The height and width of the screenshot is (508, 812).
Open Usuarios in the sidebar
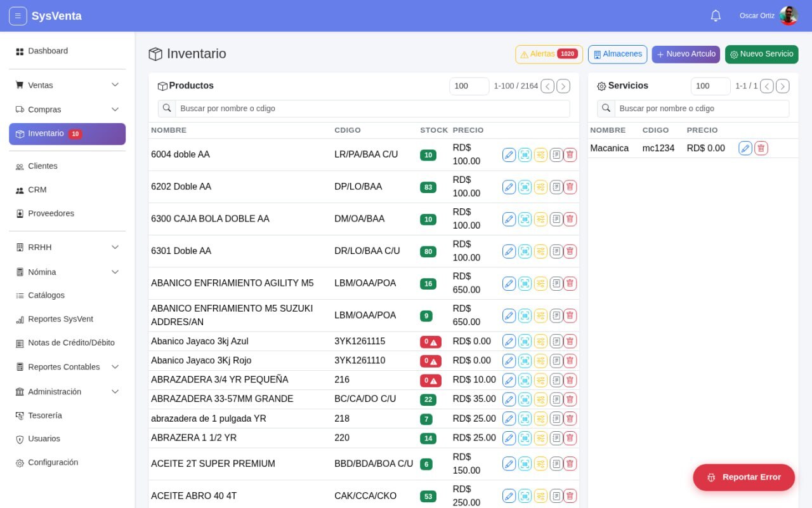coord(67,439)
